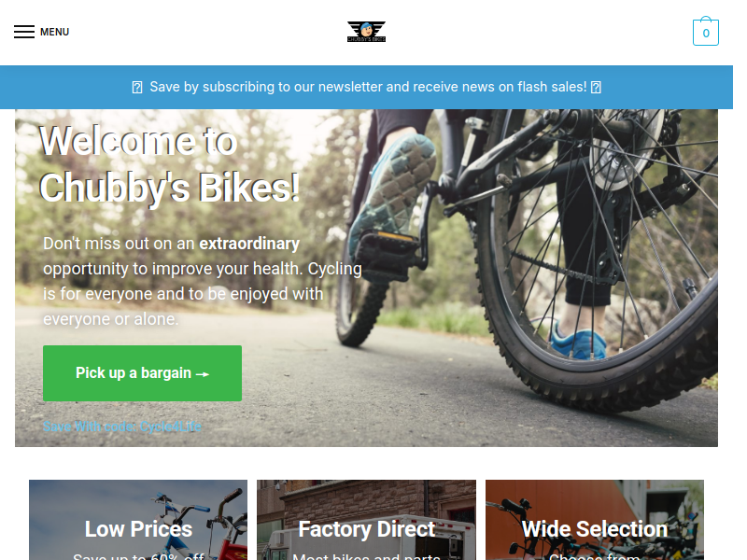
Task: Click the newsletter subscription banner text
Action: [x=368, y=87]
